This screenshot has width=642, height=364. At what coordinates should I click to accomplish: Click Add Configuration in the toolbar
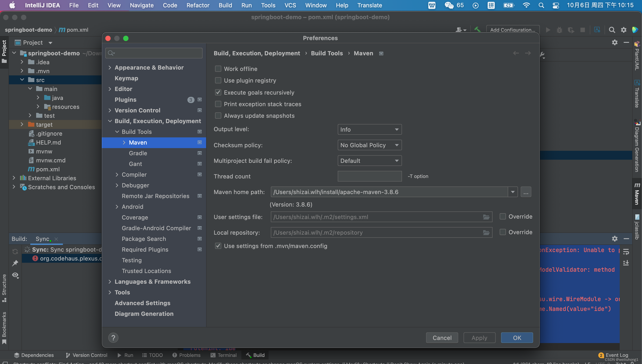click(513, 30)
